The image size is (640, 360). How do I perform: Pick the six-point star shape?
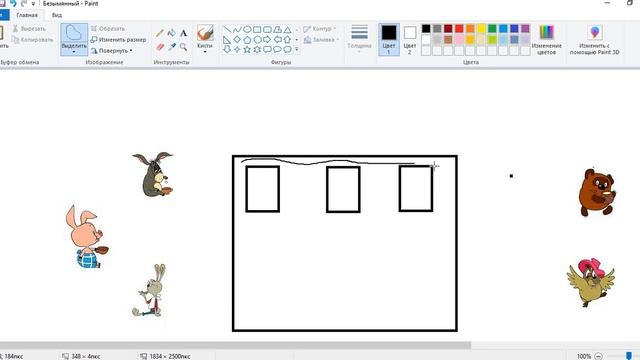[x=257, y=49]
